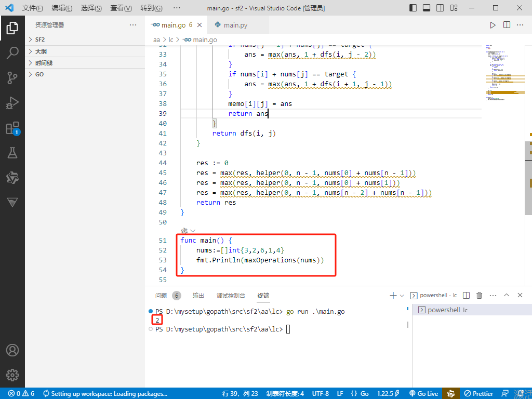Kill terminal with trash icon
Image resolution: width=532 pixels, height=399 pixels.
[479, 296]
